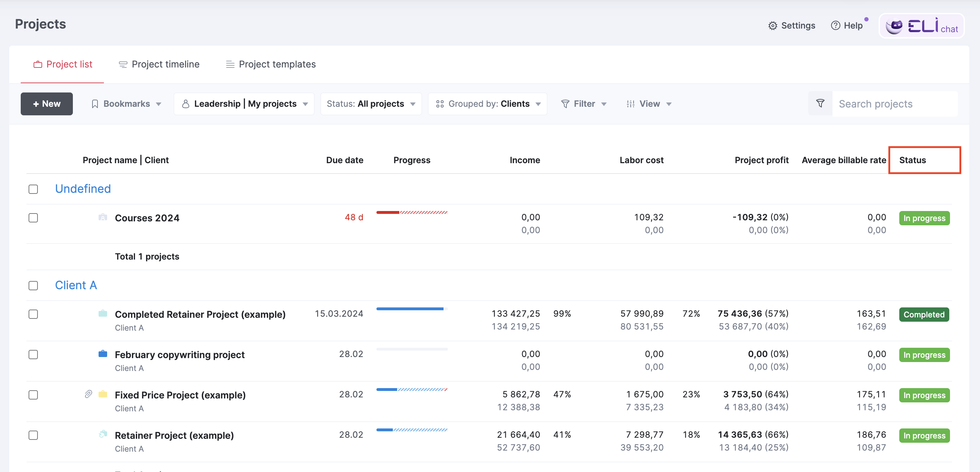The width and height of the screenshot is (980, 472).
Task: Click Fixed Price Project progress bar
Action: click(x=412, y=390)
